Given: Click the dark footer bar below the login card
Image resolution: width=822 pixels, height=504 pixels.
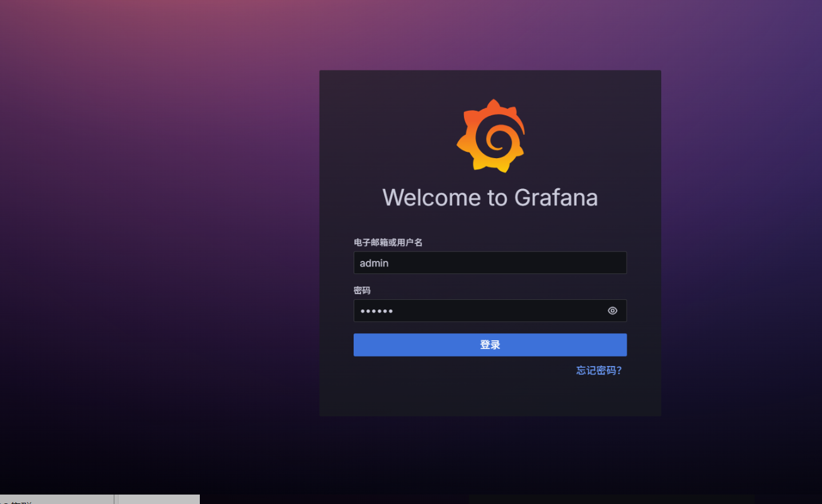Looking at the screenshot, I should (x=611, y=499).
